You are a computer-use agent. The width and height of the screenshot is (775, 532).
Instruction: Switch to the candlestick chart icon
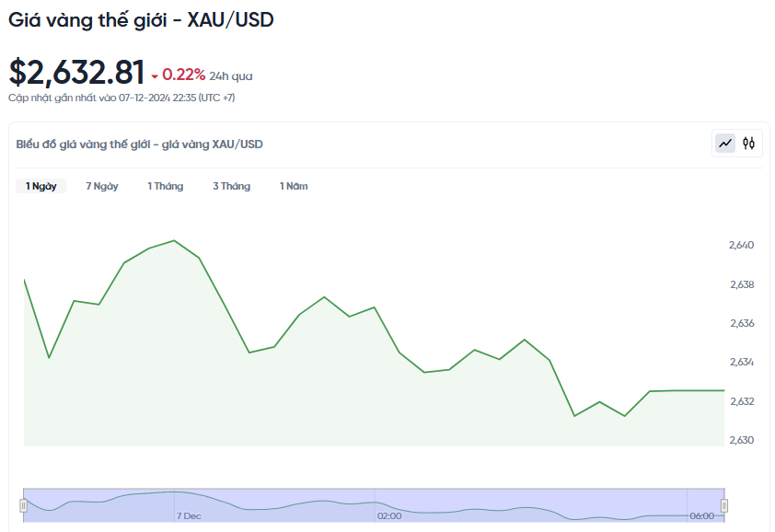click(x=748, y=144)
